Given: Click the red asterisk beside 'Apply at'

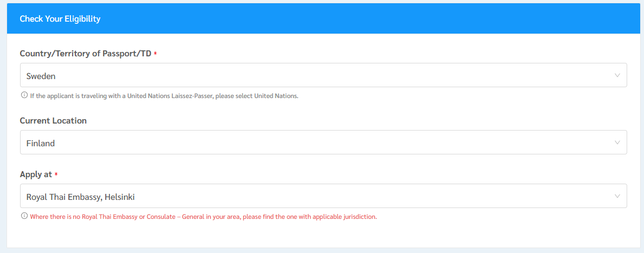Looking at the screenshot, I should (56, 175).
